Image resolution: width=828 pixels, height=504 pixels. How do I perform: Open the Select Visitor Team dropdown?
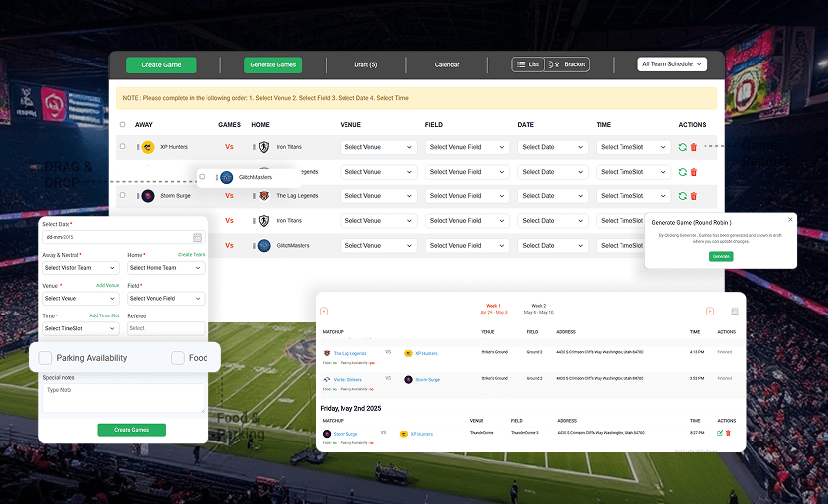click(x=80, y=268)
